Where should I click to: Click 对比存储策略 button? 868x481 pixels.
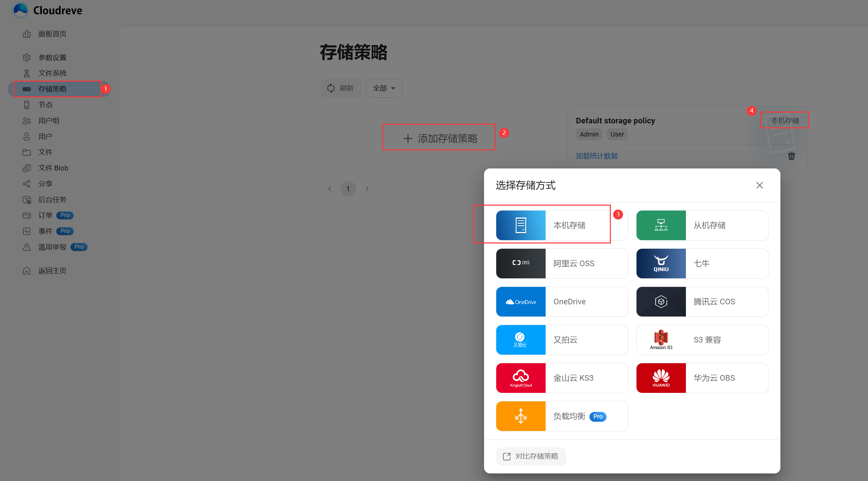coord(531,456)
